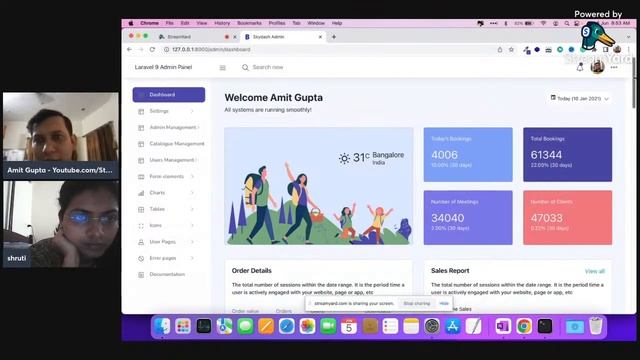
Task: Select the Number of Clients card
Action: point(567,218)
